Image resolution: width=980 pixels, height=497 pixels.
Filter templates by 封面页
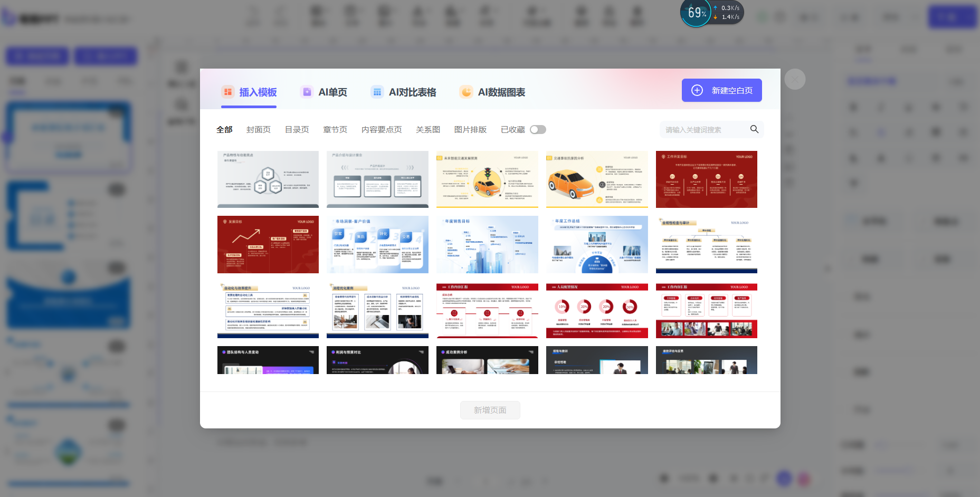pyautogui.click(x=259, y=130)
